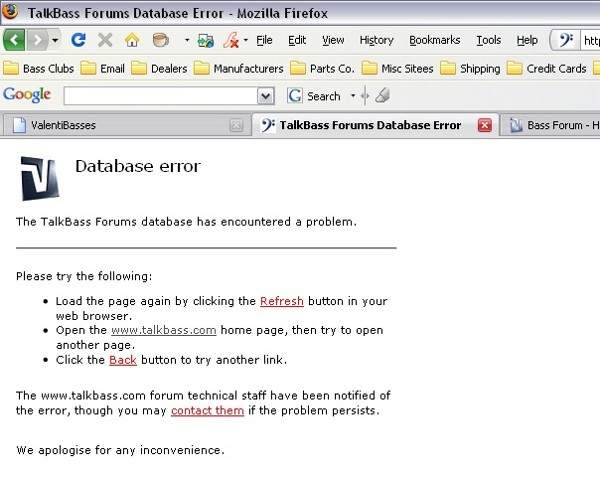Click the text Please try the following:
This screenshot has height=479, width=600.
coord(84,276)
